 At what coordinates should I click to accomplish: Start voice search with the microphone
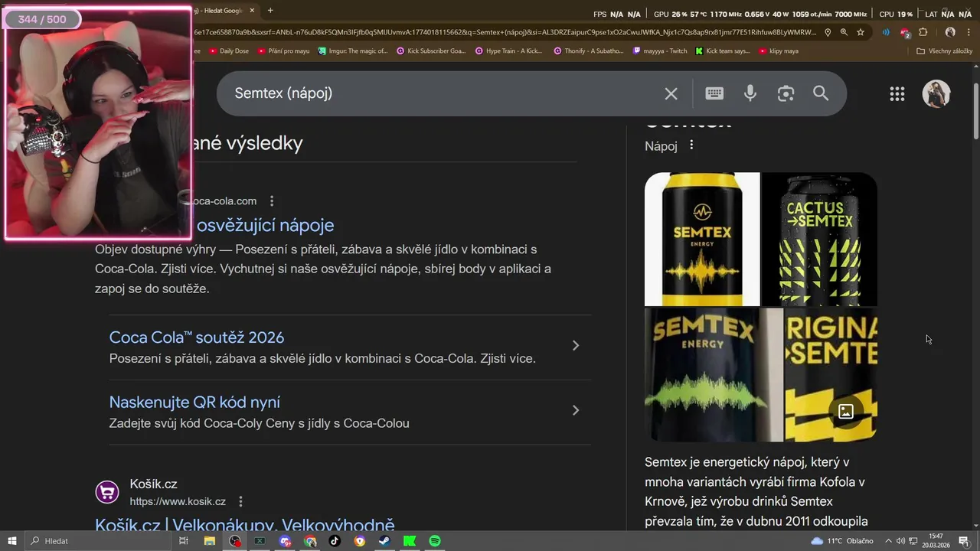(x=750, y=93)
